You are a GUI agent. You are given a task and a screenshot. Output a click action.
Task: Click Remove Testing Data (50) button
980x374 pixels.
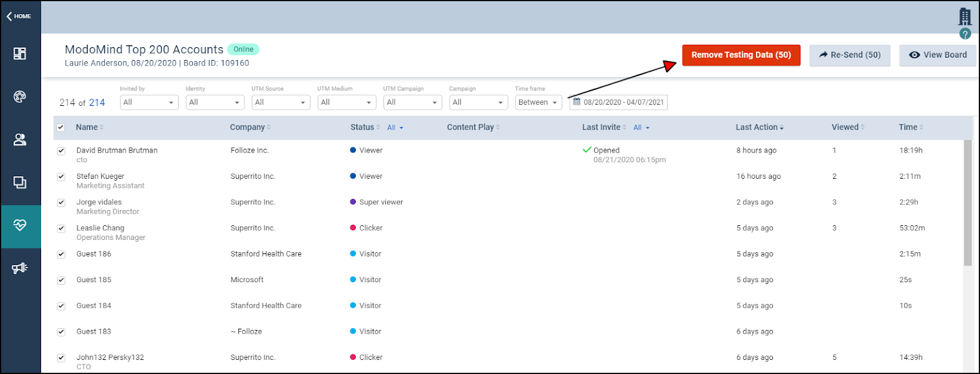741,55
